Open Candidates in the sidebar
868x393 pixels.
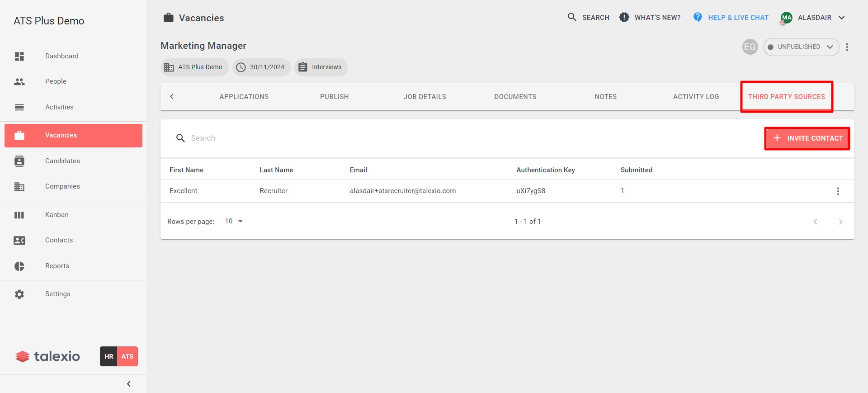73,161
